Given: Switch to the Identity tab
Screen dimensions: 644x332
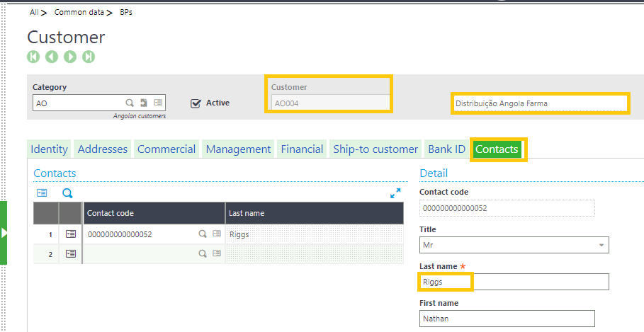Looking at the screenshot, I should pyautogui.click(x=49, y=149).
